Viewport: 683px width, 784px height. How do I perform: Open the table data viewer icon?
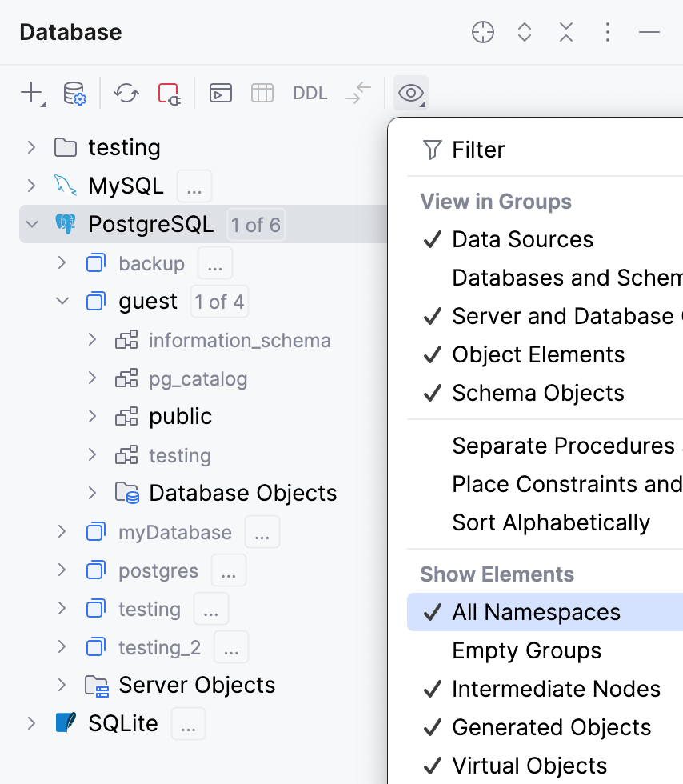click(x=262, y=93)
